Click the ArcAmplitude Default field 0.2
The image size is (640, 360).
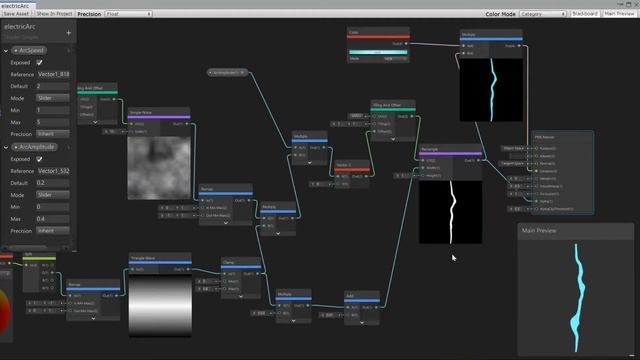point(53,183)
